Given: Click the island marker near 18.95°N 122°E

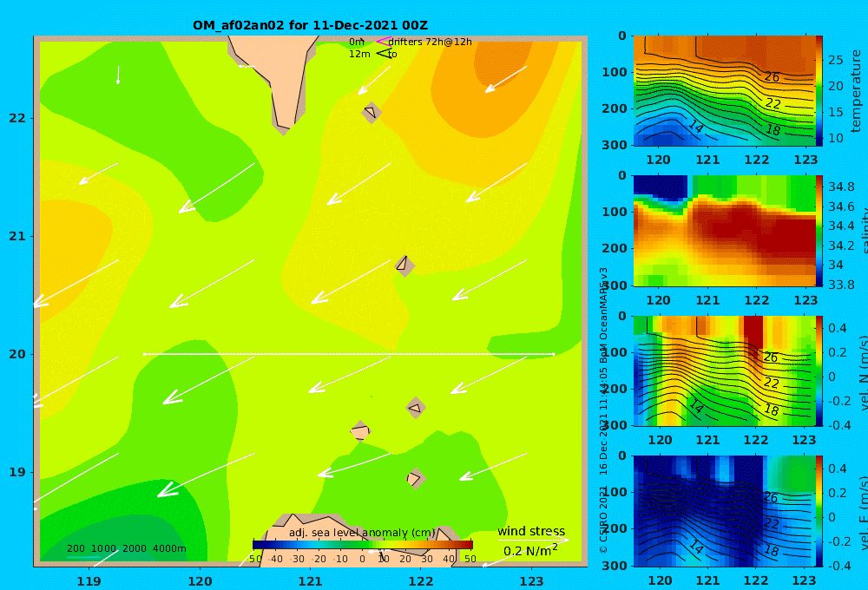Looking at the screenshot, I should click(x=415, y=478).
